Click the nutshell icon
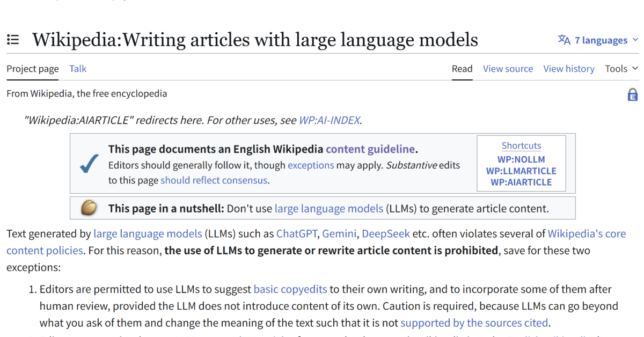This screenshot has width=644, height=337. tap(89, 208)
